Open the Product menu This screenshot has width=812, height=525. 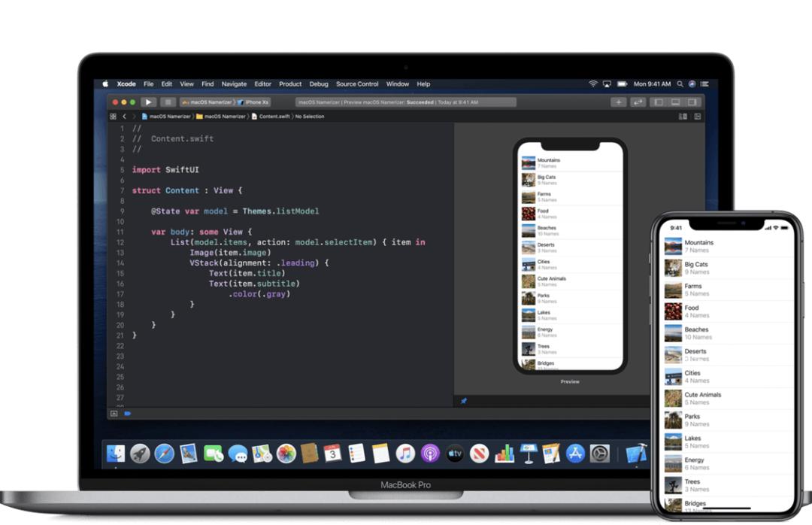pos(290,84)
